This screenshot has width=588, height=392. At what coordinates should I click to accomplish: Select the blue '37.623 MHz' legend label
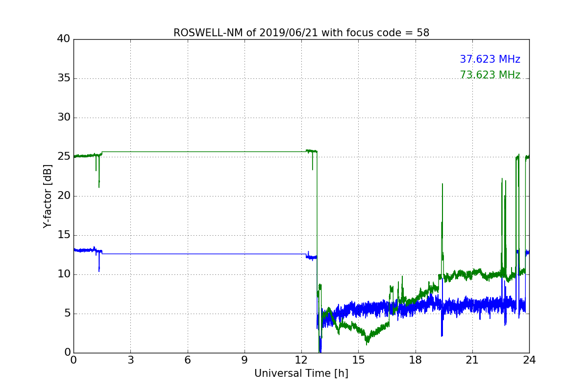(490, 59)
